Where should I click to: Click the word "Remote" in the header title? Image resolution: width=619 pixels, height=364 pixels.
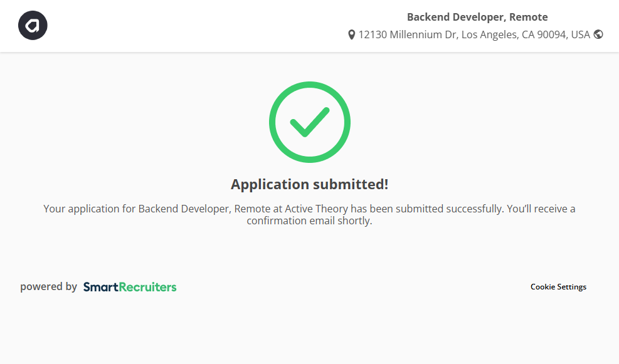tap(529, 17)
